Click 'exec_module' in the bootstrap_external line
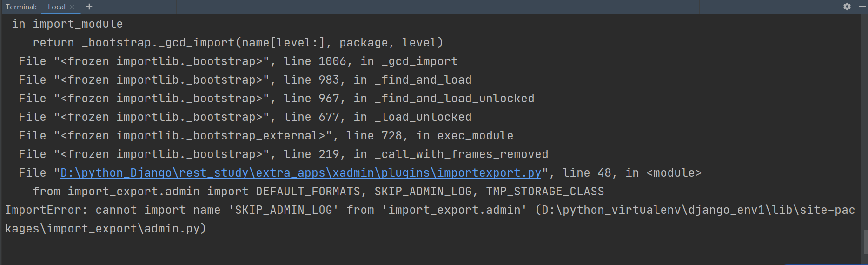 475,136
